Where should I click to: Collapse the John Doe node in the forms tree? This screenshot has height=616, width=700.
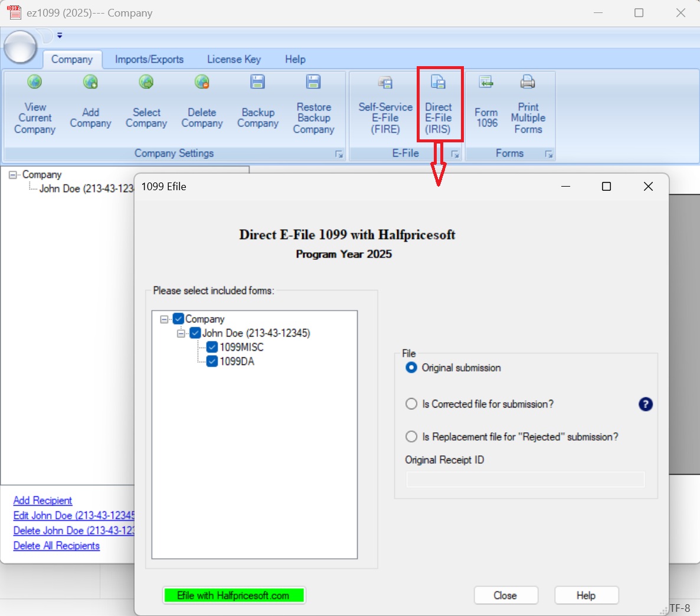coord(181,333)
